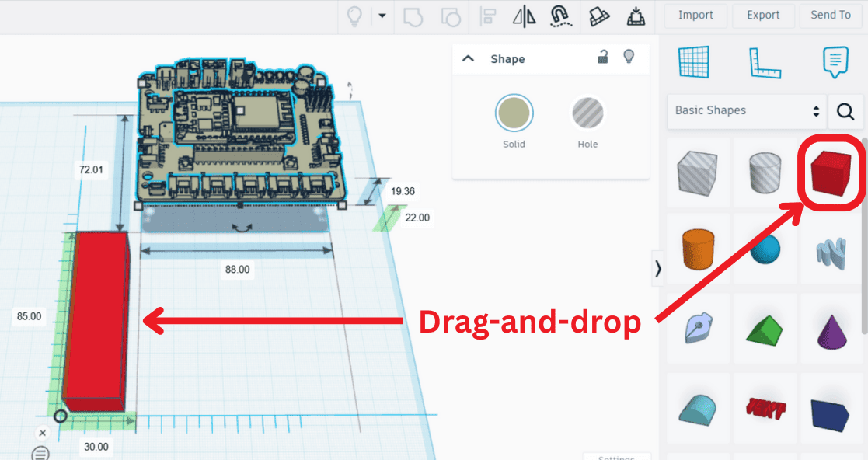Edit the 30.00 dimension value

pyautogui.click(x=96, y=447)
